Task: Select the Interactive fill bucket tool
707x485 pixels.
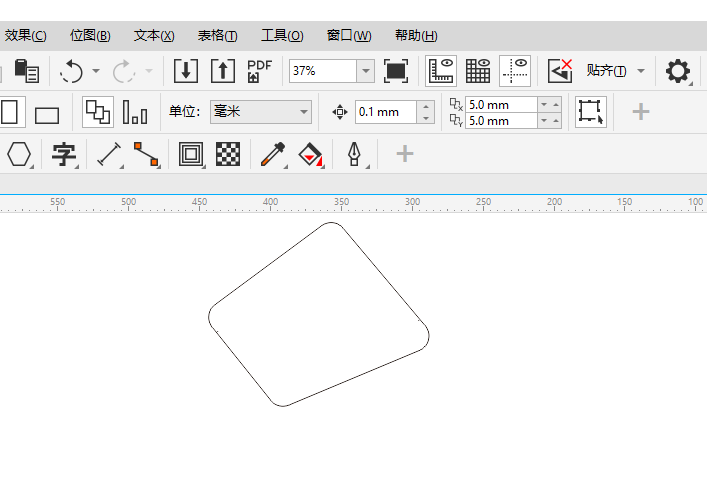Action: point(310,154)
